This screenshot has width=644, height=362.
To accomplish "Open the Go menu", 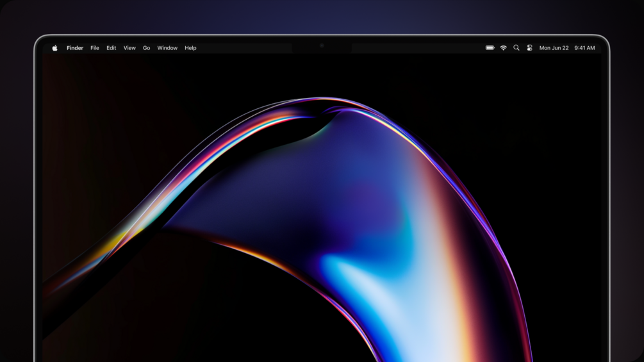I will click(146, 48).
